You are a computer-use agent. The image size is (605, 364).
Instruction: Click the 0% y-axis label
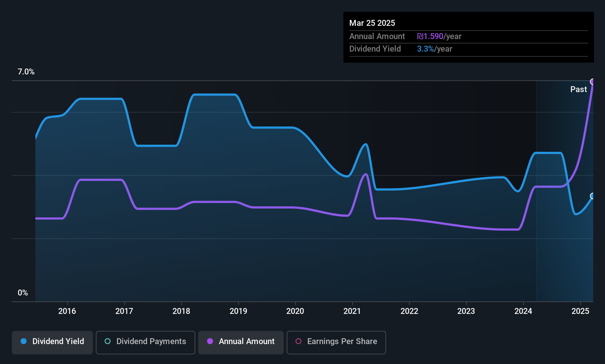click(23, 293)
